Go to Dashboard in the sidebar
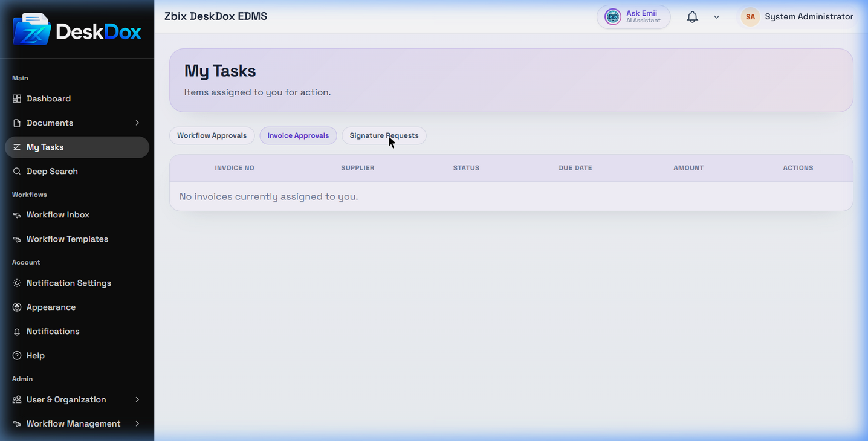The height and width of the screenshot is (441, 868). pos(77,98)
